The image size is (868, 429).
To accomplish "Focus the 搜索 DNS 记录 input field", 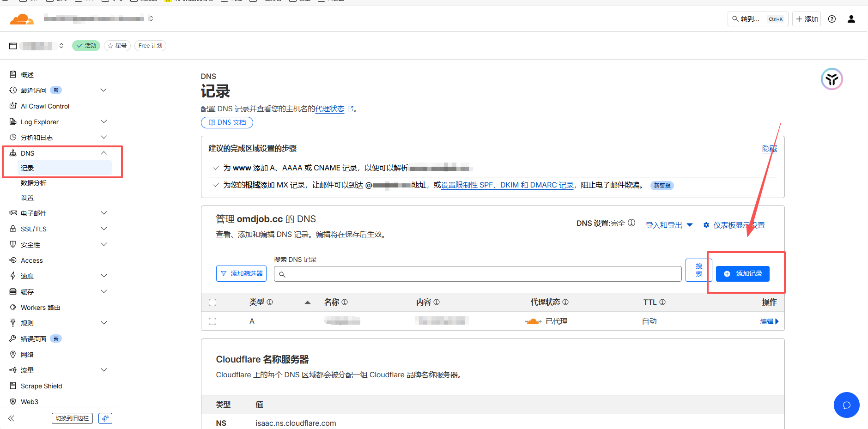I will click(478, 274).
